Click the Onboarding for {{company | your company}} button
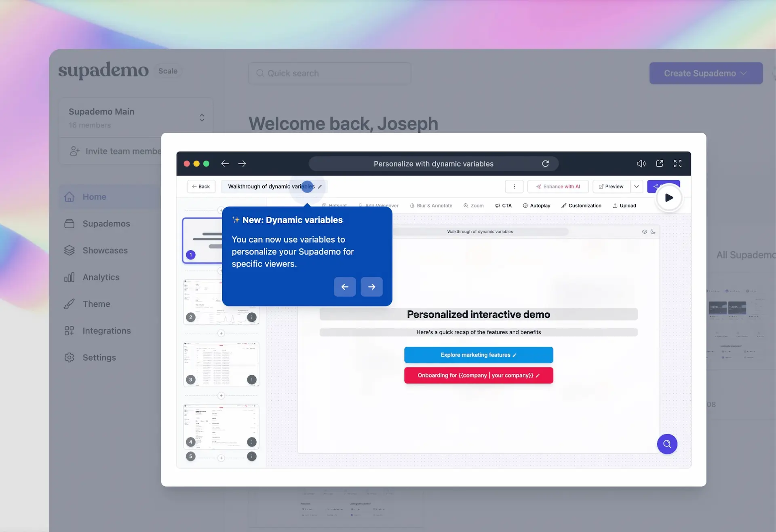Viewport: 776px width, 532px height. point(479,376)
